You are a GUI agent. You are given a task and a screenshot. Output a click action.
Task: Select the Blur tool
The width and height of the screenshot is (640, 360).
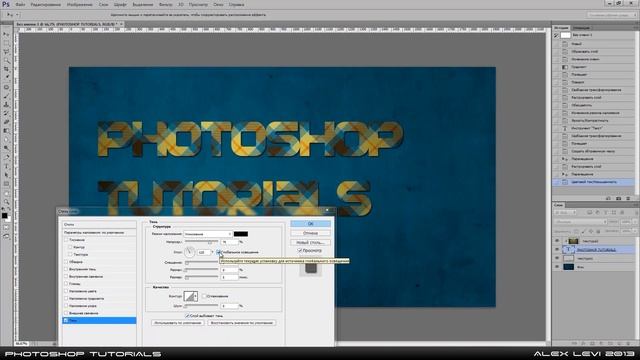click(6, 139)
